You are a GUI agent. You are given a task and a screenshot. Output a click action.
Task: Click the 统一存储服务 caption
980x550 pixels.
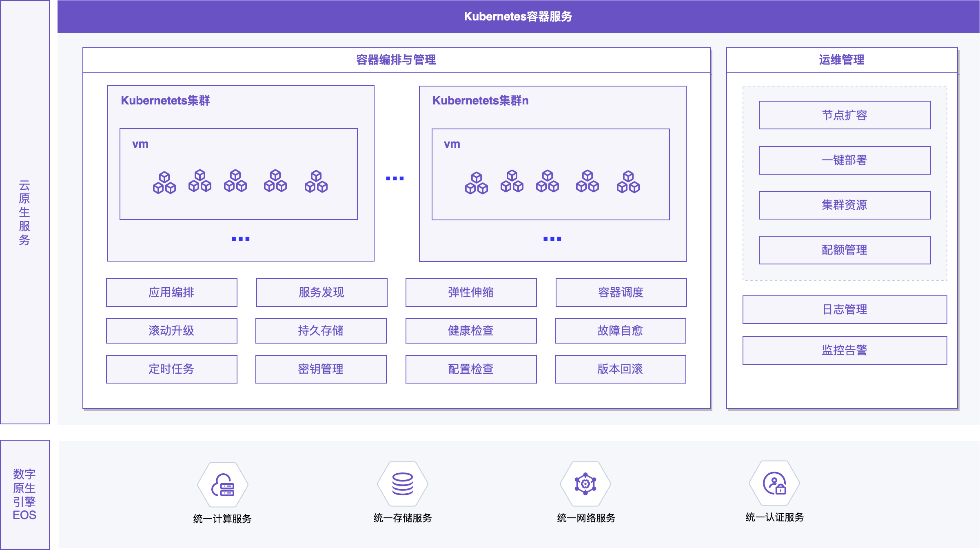[x=403, y=518]
